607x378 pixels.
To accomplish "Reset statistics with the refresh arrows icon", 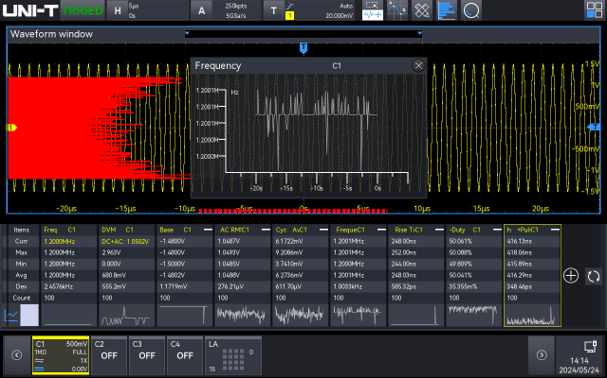I will (x=593, y=276).
